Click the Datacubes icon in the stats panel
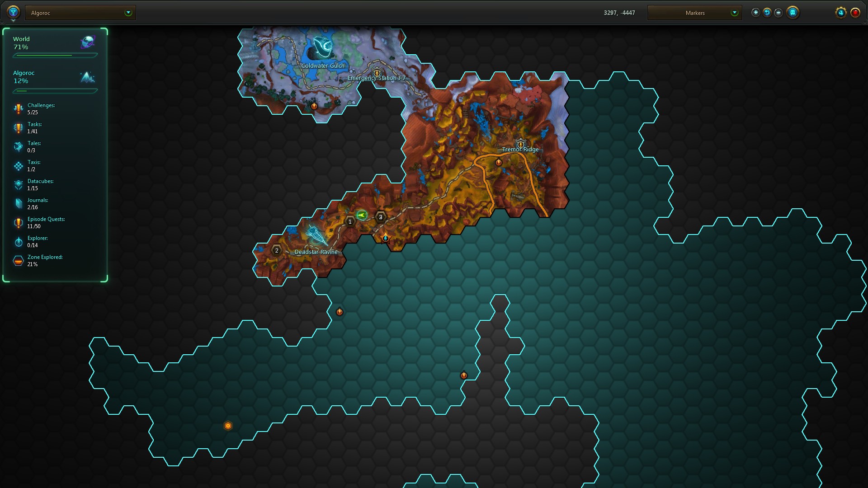868x488 pixels. point(18,185)
